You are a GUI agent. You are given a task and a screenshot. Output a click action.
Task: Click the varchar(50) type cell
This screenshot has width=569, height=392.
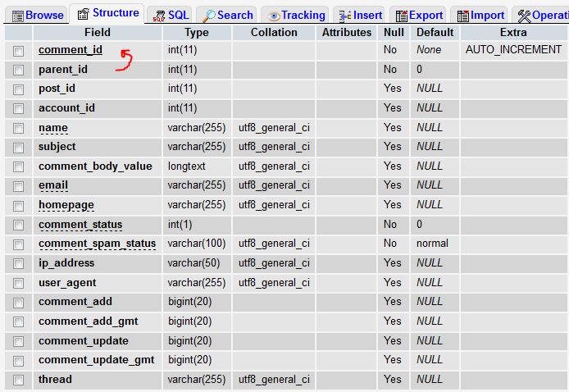point(193,263)
